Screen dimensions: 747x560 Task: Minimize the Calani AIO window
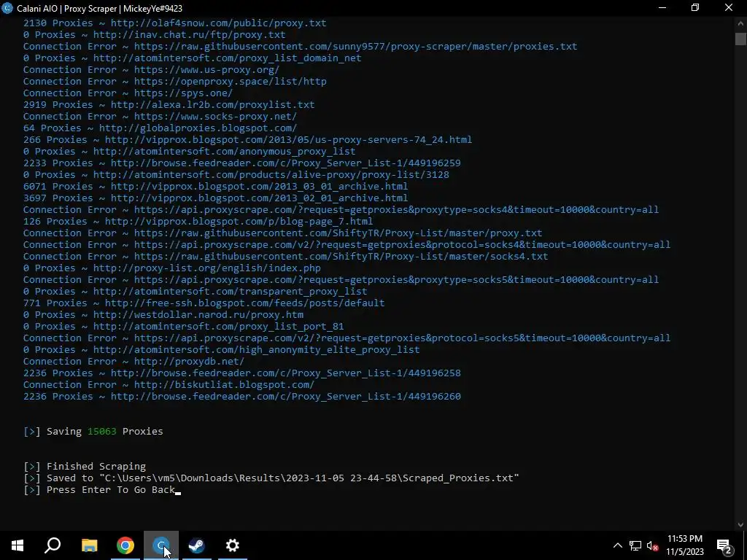tap(662, 7)
